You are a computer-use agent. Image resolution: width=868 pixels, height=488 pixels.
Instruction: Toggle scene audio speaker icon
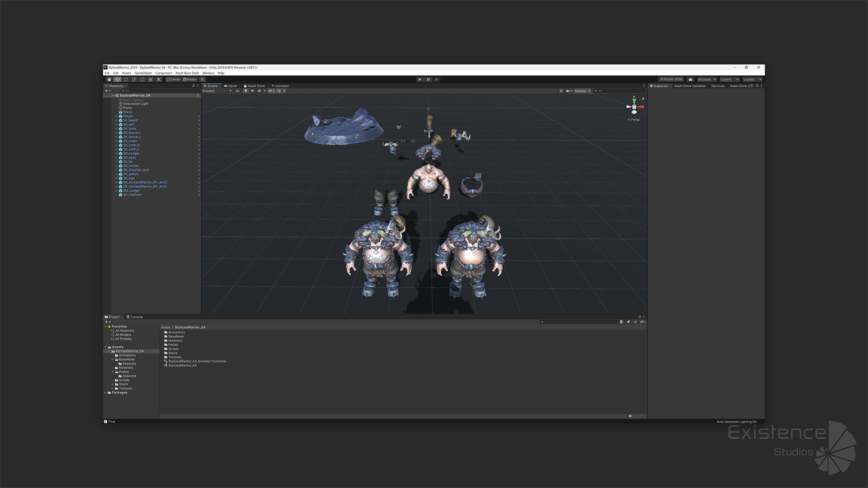click(252, 91)
